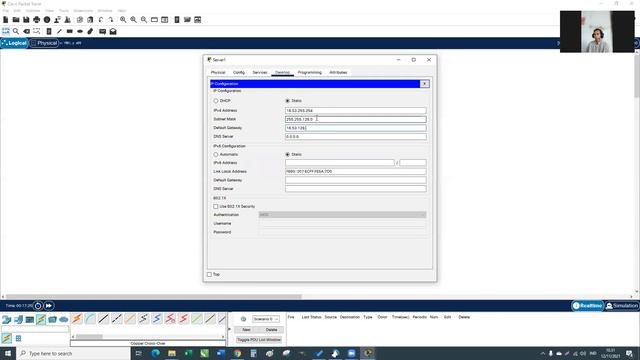
Task: Choose the blue Coaxial zigzag cable
Action: [157, 318]
